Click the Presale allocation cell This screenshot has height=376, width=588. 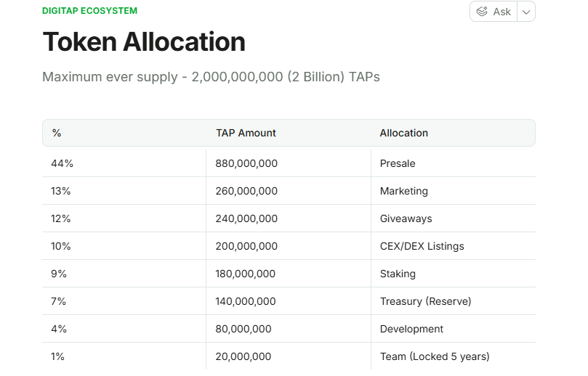[x=398, y=163]
